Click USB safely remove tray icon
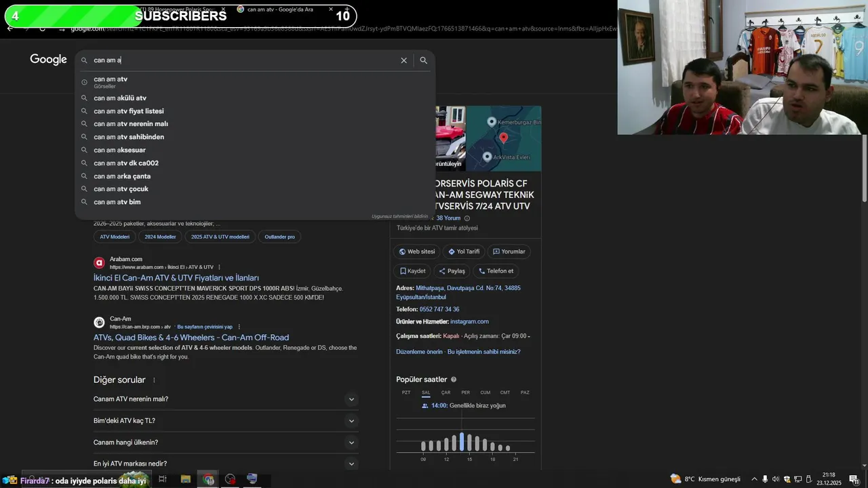The height and width of the screenshot is (488, 868). point(808,479)
